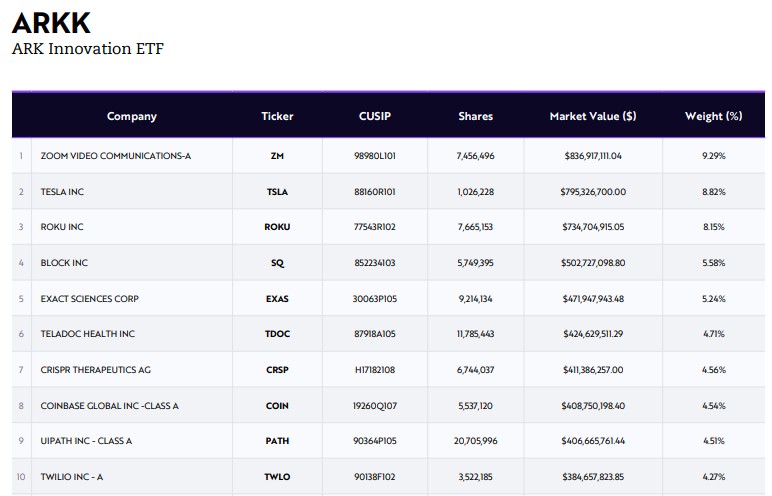Viewport: 772px width, 496px height.
Task: Click the ARK Innovation ETF subtitle
Action: tap(87, 48)
